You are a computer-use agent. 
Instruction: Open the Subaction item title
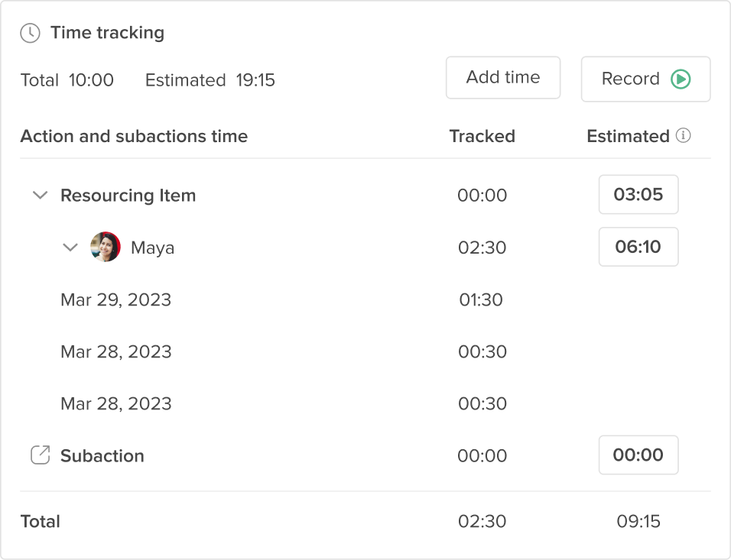tap(102, 455)
